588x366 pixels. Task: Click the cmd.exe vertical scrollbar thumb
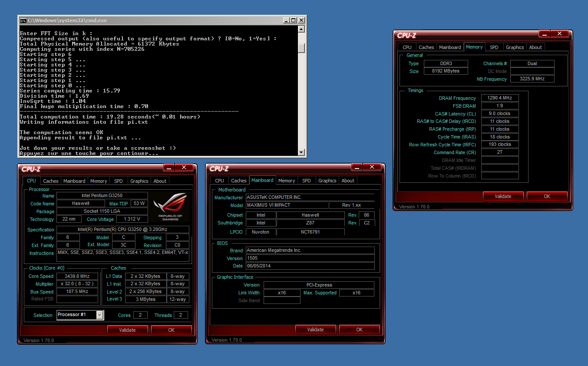click(x=301, y=48)
